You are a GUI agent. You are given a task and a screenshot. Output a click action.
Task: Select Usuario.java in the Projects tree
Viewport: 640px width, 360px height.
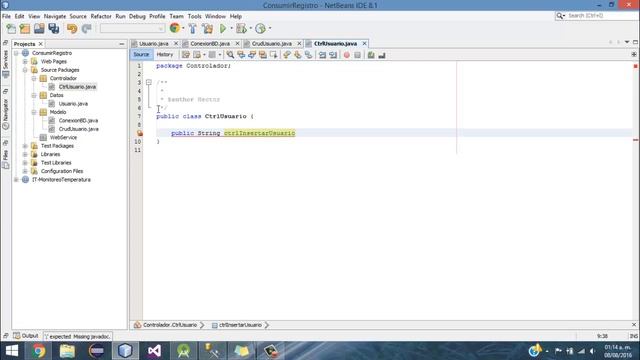point(73,104)
